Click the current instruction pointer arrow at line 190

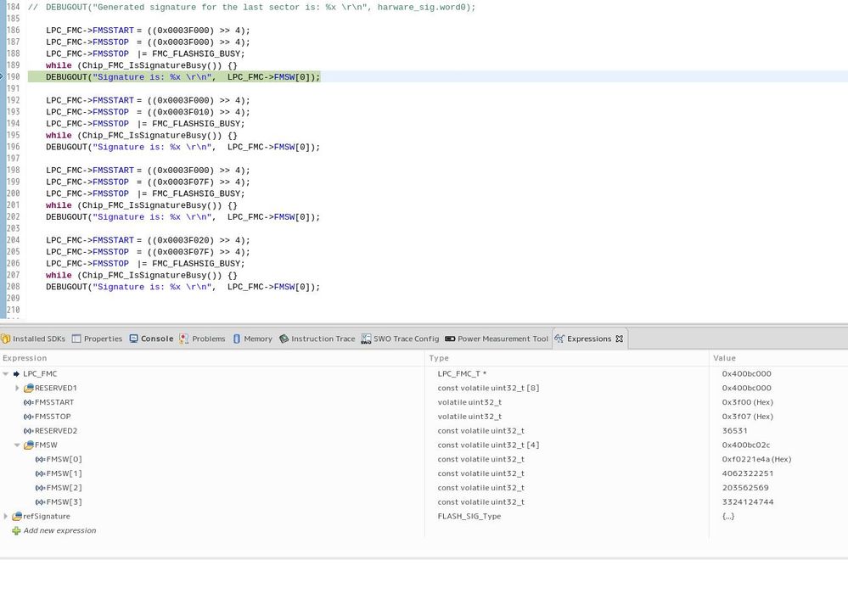click(x=3, y=76)
